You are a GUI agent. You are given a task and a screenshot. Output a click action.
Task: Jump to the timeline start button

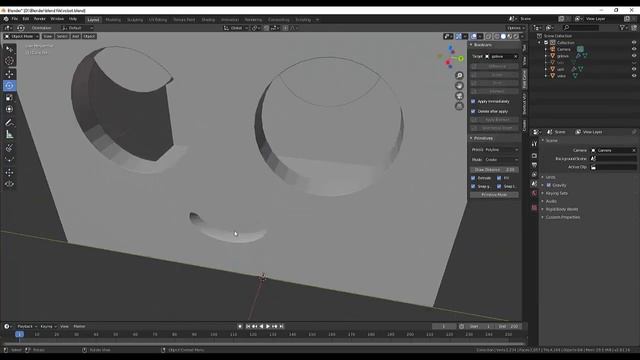coord(248,327)
